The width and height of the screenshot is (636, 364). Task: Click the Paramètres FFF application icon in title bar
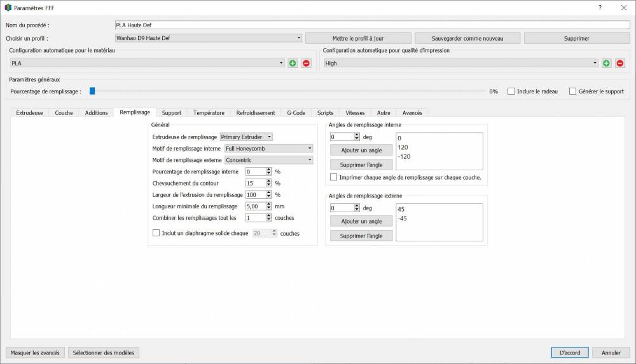[x=8, y=8]
